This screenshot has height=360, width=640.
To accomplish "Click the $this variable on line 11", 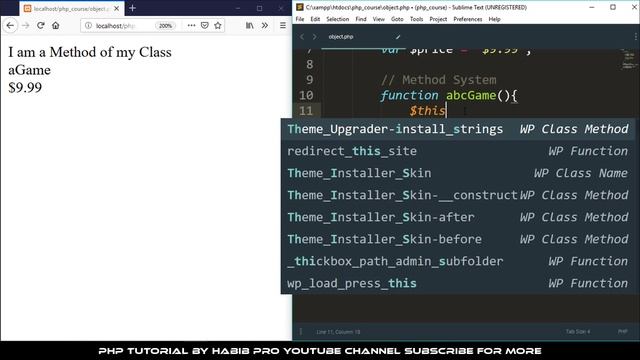I will (x=427, y=111).
